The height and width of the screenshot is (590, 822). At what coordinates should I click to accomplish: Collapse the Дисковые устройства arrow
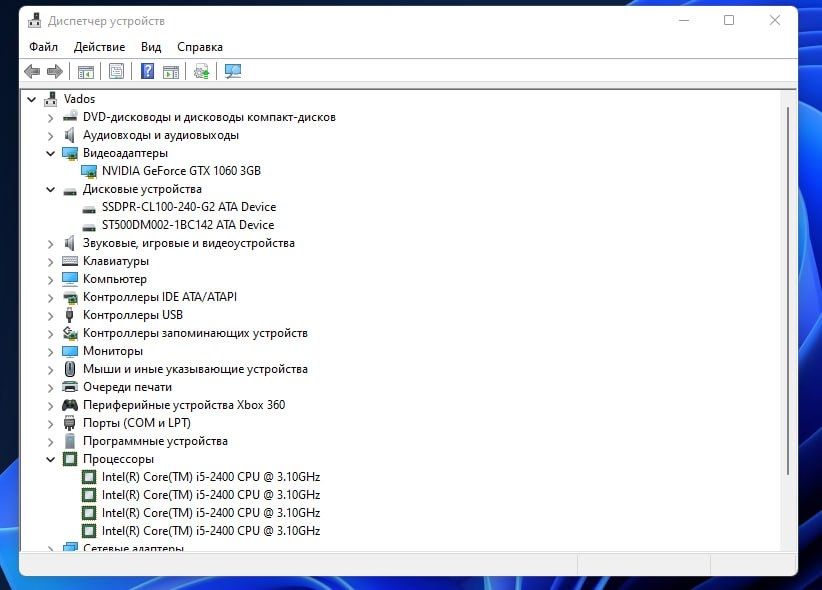pos(50,189)
